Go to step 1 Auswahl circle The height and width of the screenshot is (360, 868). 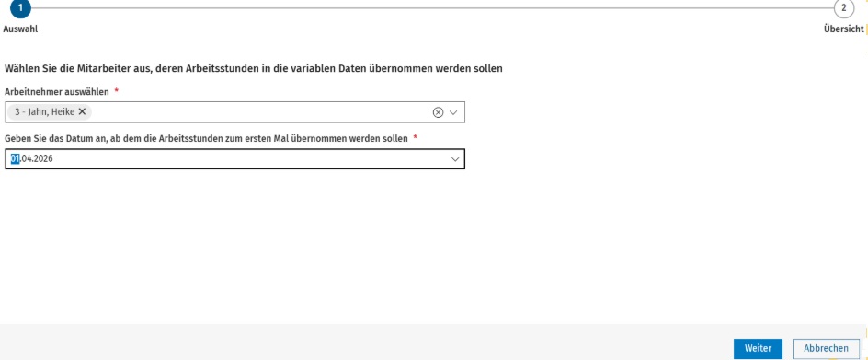pos(20,8)
